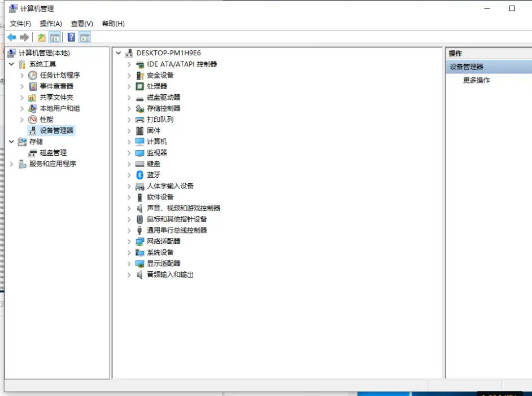Click the 固件 firmware icon
Image resolution: width=532 pixels, height=396 pixels.
[x=140, y=131]
